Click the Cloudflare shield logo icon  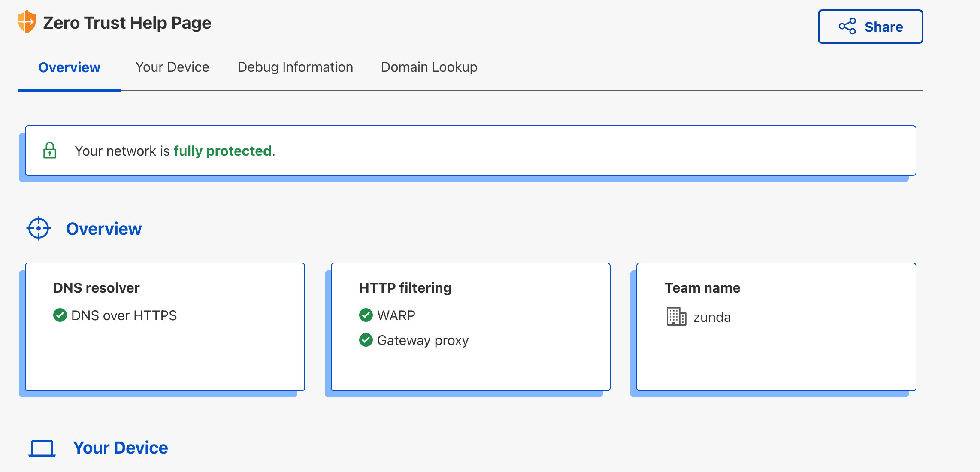27,21
